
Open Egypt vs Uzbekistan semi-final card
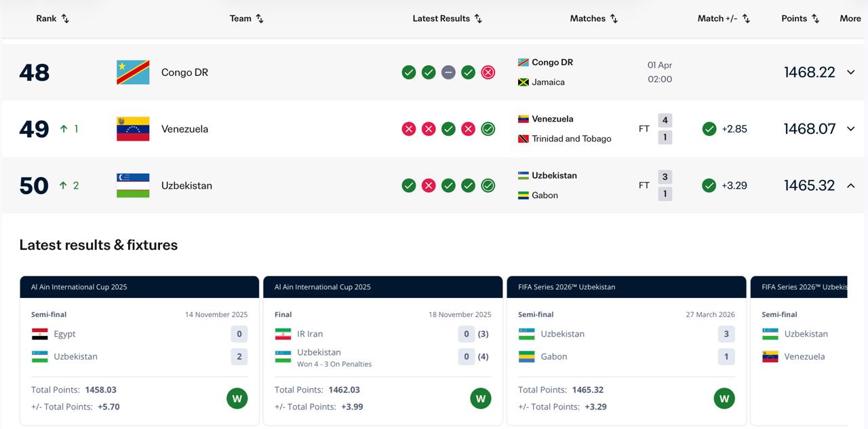pos(139,346)
